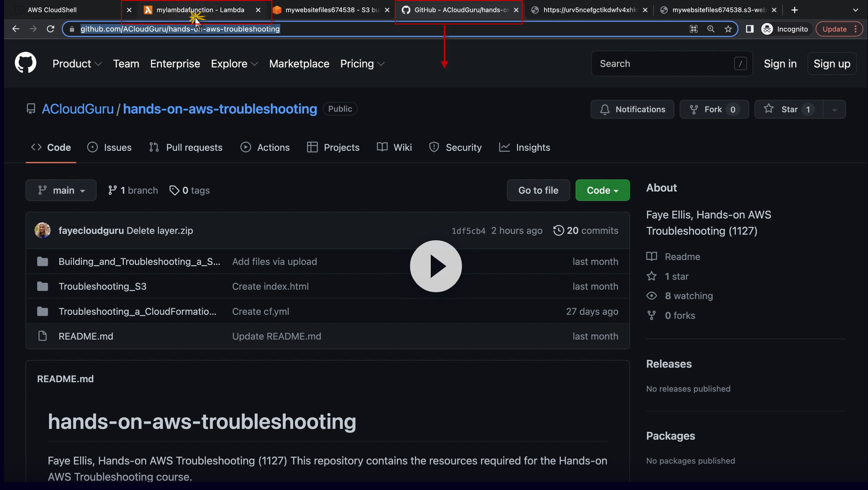The image size is (868, 490).
Task: Click the side panel icon in browser toolbar
Action: click(750, 29)
